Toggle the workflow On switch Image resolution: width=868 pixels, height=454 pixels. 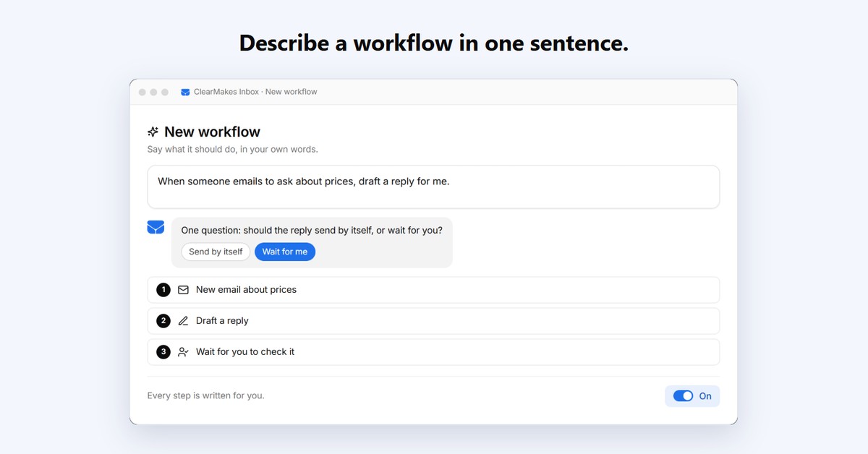(683, 396)
